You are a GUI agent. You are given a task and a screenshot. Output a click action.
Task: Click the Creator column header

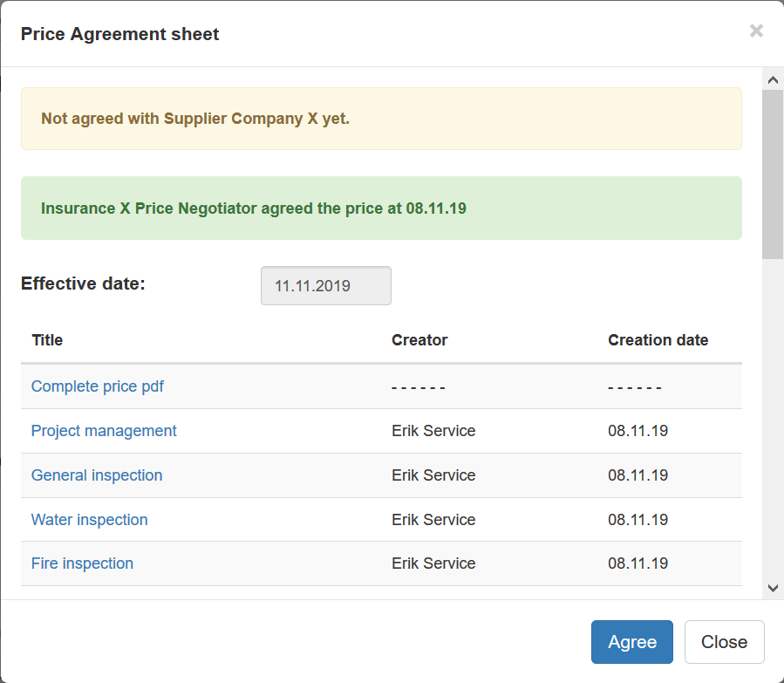click(x=419, y=340)
